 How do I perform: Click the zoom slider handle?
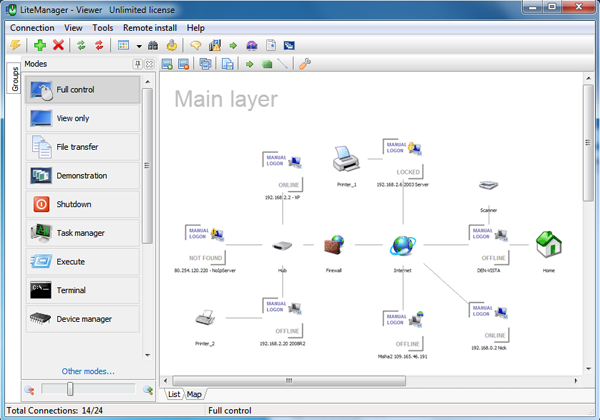tap(70, 389)
